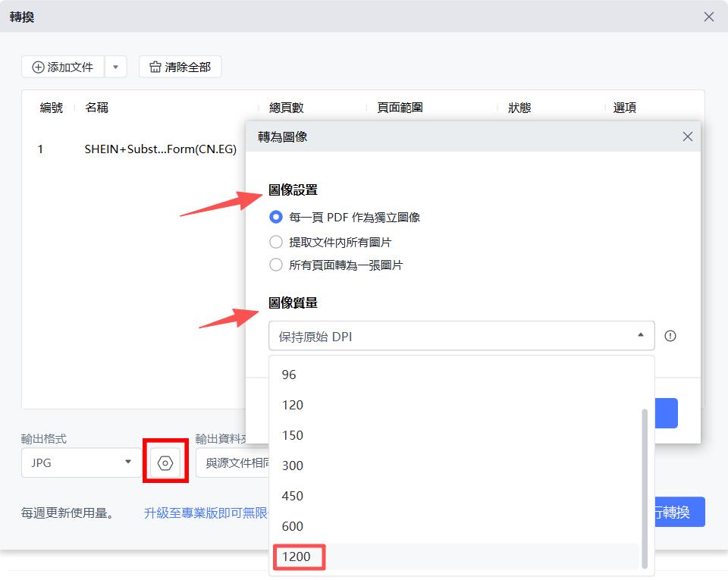Screen dimensions: 728x580
Task: Select 提取文件內所有圖片 option
Action: pos(275,241)
